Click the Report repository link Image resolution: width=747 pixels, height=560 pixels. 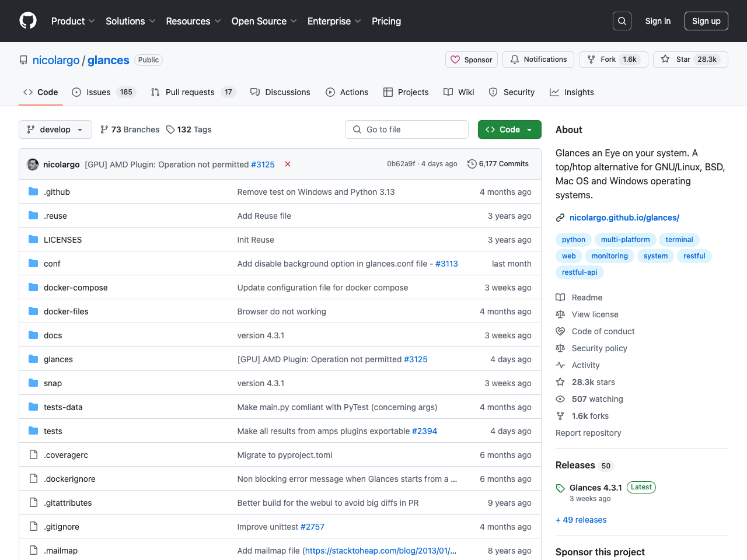pyautogui.click(x=588, y=433)
